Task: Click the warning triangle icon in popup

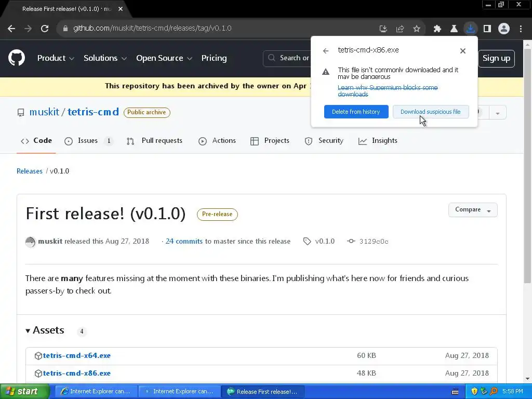Action: [x=326, y=72]
